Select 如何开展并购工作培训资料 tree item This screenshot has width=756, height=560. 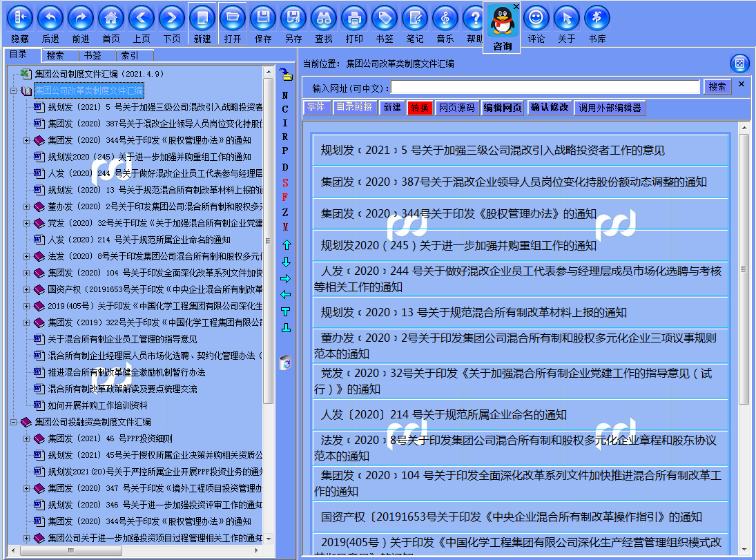pos(97,405)
